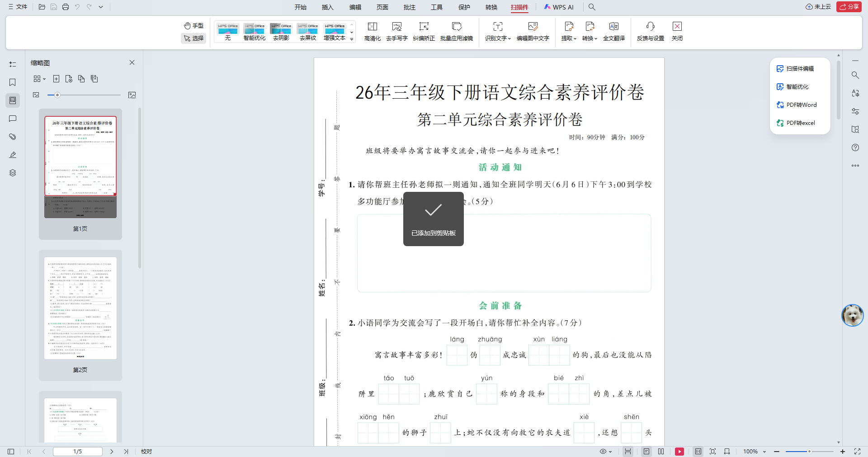Click the 分享 share button
This screenshot has width=868, height=457.
[x=849, y=7]
